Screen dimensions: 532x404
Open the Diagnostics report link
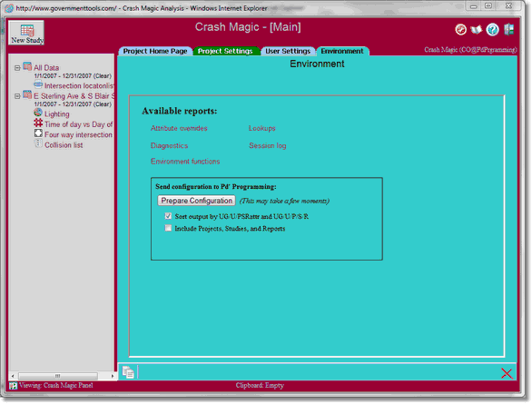pyautogui.click(x=169, y=145)
